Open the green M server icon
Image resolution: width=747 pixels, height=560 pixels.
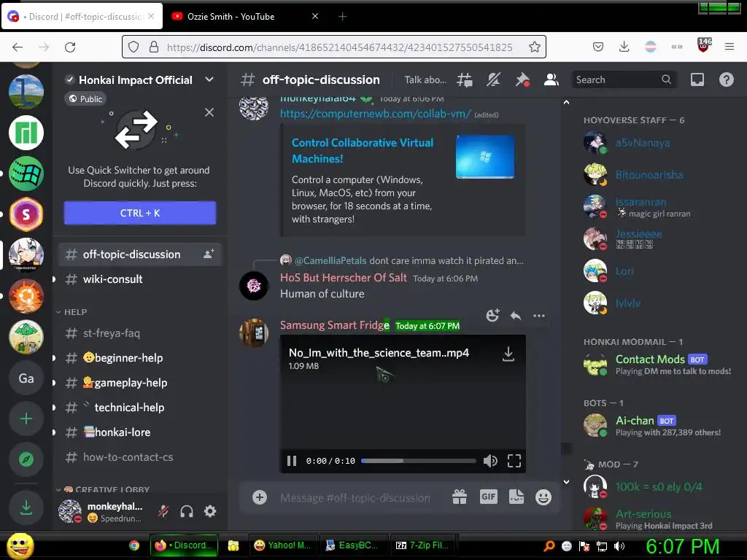pyautogui.click(x=26, y=133)
